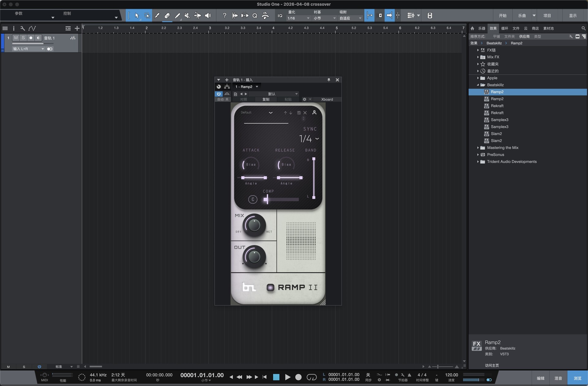Viewport: 588px width, 386px height.
Task: Select the Bend tool
Action: (x=198, y=16)
